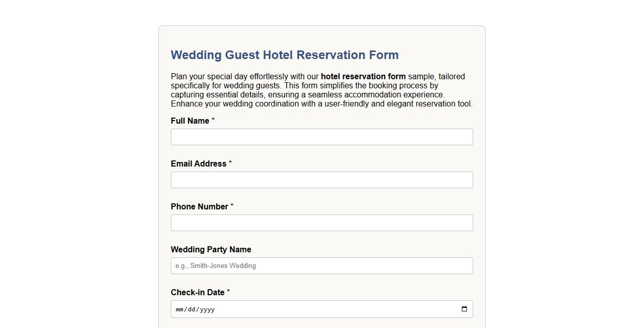Click the yyyy year segment in date field
This screenshot has height=328, width=644.
point(208,309)
